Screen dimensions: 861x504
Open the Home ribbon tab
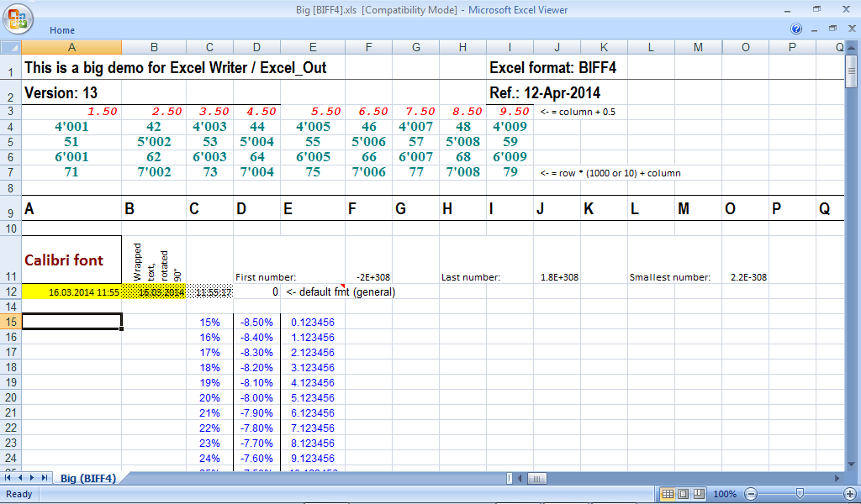62,30
